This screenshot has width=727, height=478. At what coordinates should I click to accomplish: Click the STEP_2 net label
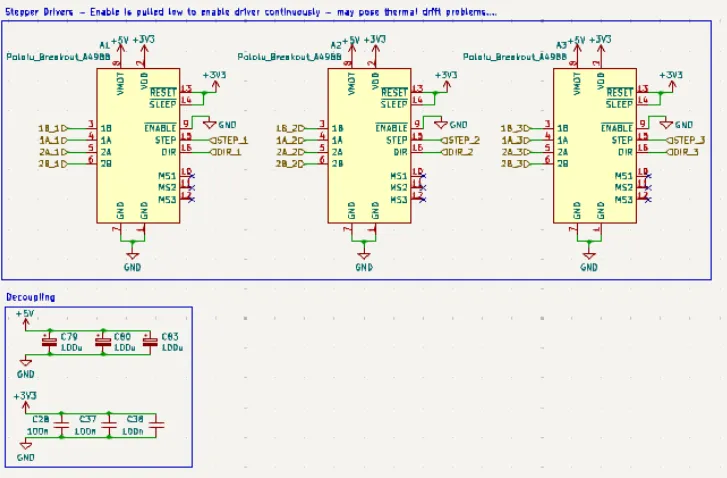(x=461, y=140)
